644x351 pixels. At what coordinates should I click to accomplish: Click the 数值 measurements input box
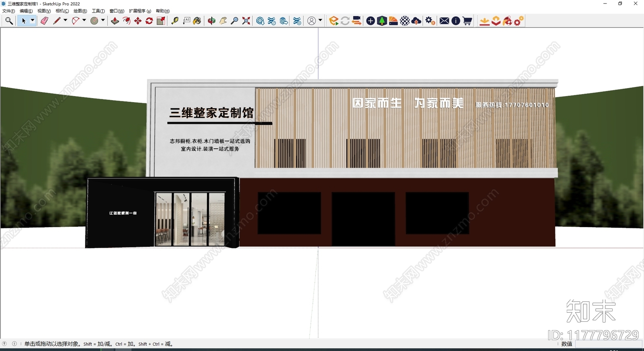click(x=608, y=344)
